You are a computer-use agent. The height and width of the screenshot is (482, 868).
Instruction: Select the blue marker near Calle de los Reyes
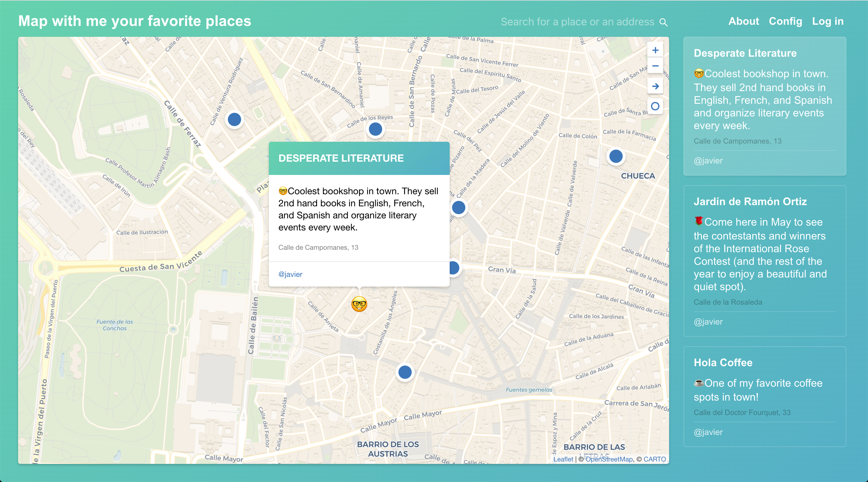(x=375, y=129)
